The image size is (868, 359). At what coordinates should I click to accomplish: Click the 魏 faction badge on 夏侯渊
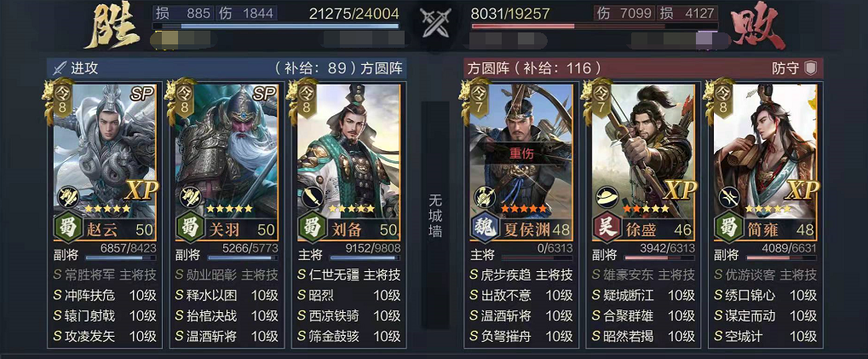(484, 228)
